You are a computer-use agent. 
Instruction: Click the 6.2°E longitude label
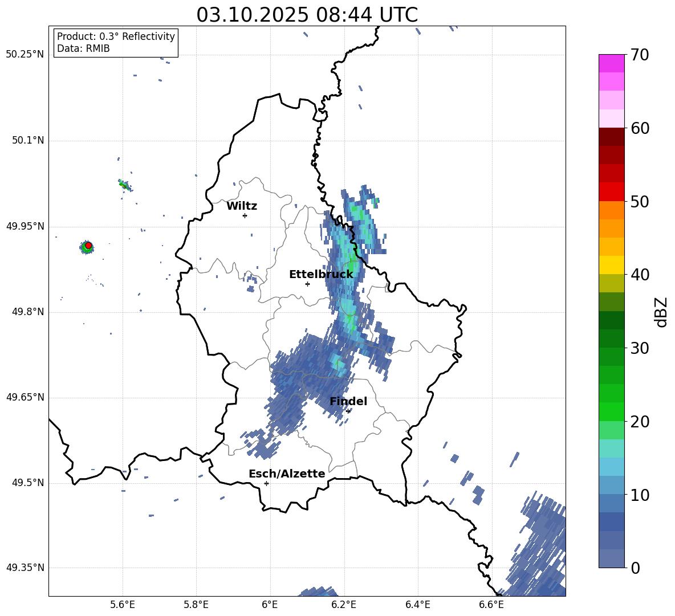click(344, 605)
